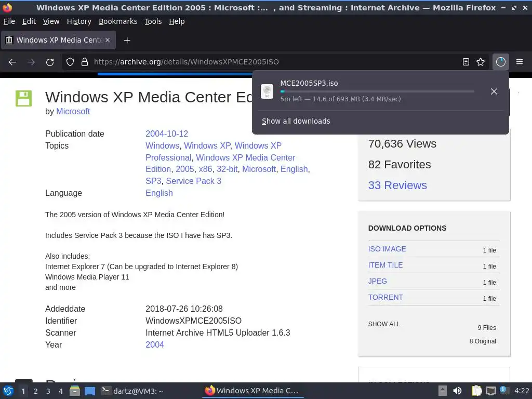532x399 pixels.
Task: Open the Windows XP Media Center Edition topic
Action: [x=220, y=163]
